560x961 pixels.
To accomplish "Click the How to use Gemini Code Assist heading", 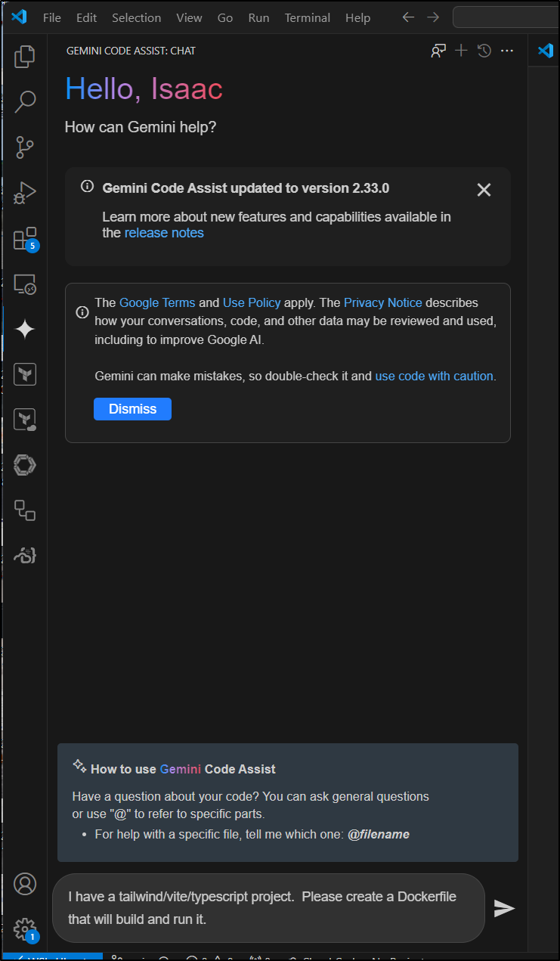I will point(184,769).
